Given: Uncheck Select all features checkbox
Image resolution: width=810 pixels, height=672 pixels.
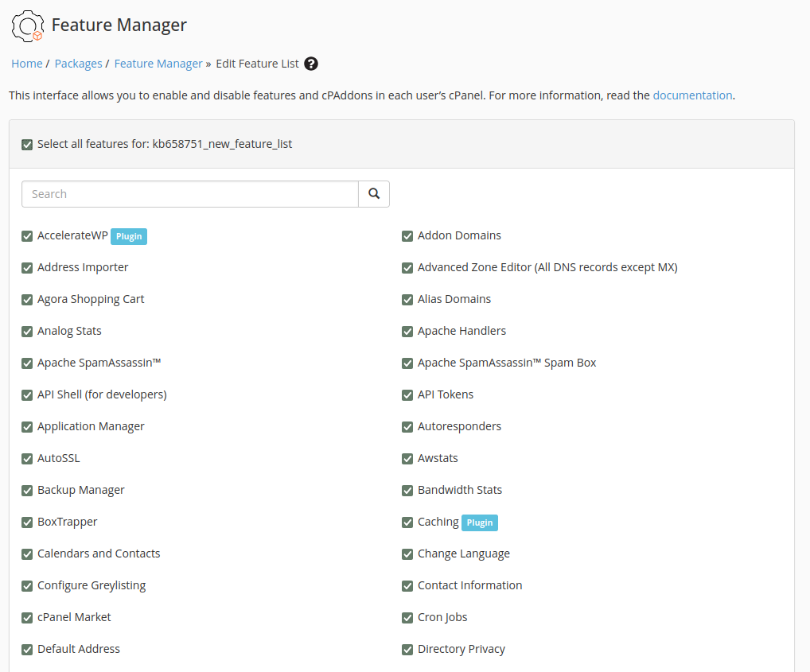Looking at the screenshot, I should pos(27,145).
